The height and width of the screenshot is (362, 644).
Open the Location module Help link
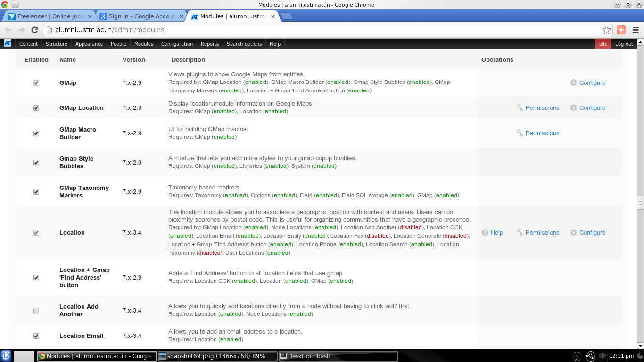pos(496,233)
